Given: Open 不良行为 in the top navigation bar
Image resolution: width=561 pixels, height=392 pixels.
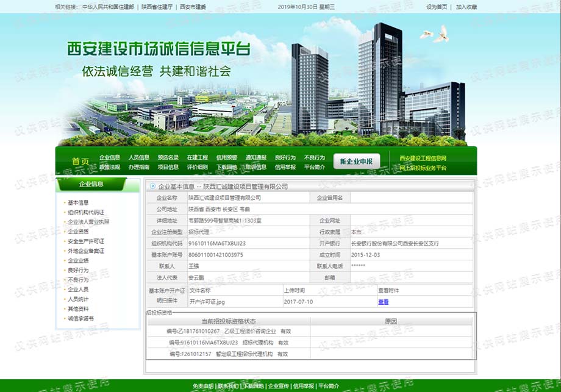Looking at the screenshot, I should click(315, 157).
